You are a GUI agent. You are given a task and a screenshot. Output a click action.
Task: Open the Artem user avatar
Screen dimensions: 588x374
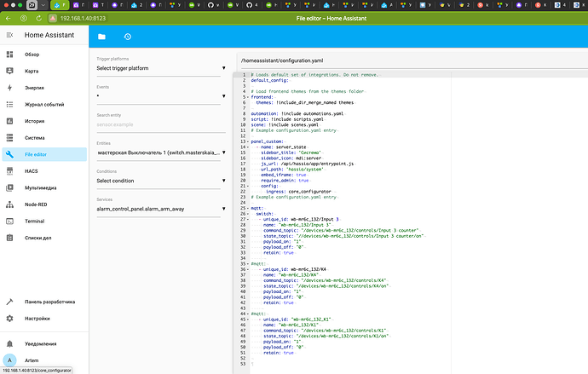9,360
